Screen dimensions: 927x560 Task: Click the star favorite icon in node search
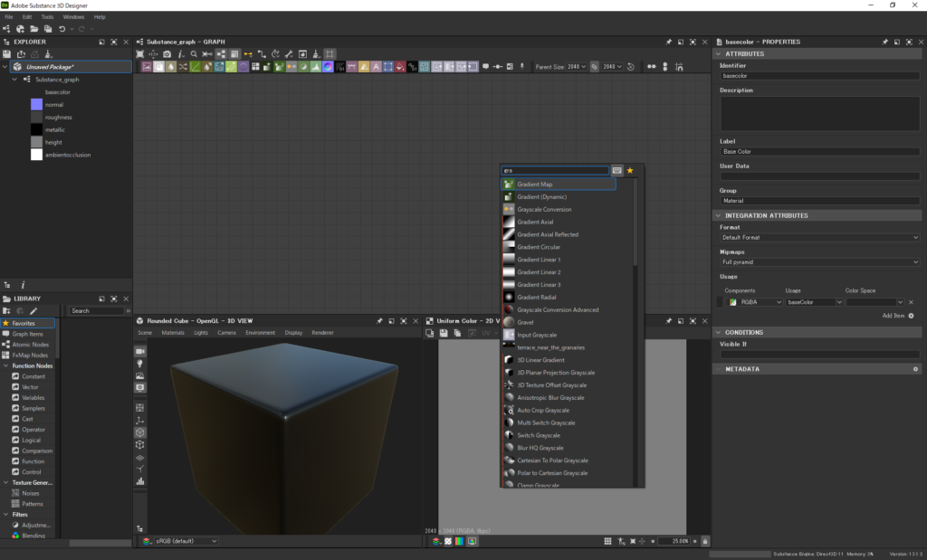pos(630,171)
